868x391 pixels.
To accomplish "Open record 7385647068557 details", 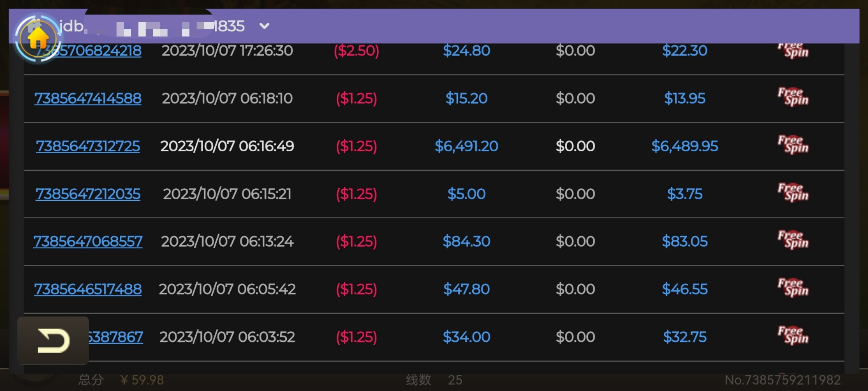I will pyautogui.click(x=88, y=241).
